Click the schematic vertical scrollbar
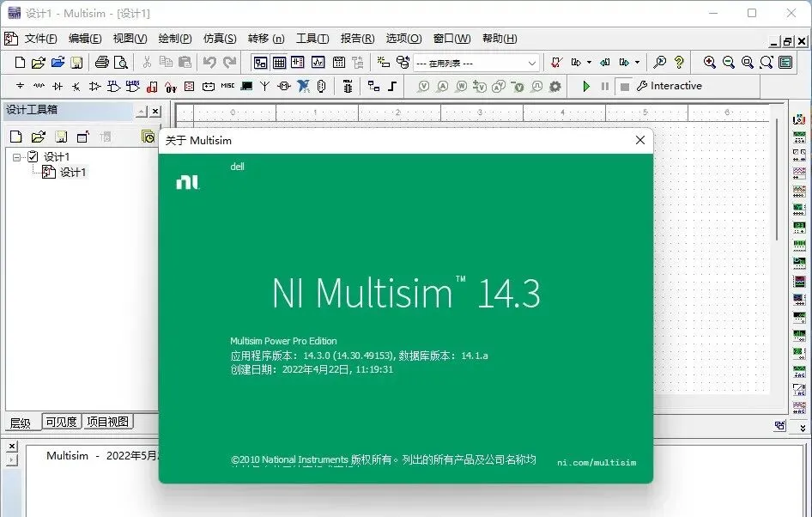 point(777,179)
